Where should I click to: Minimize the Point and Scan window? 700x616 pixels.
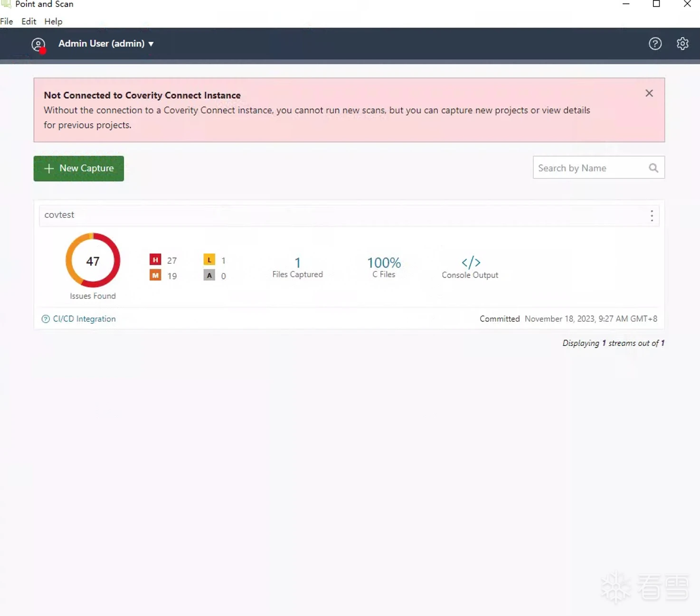(626, 4)
